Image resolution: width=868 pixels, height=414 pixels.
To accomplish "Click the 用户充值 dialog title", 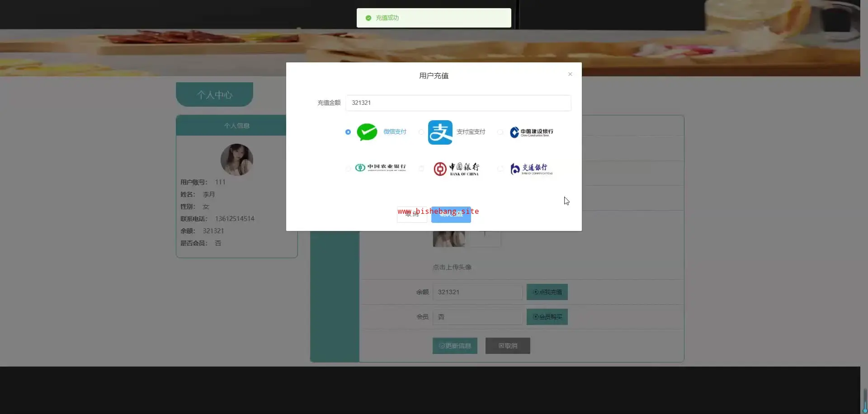I will click(x=434, y=76).
